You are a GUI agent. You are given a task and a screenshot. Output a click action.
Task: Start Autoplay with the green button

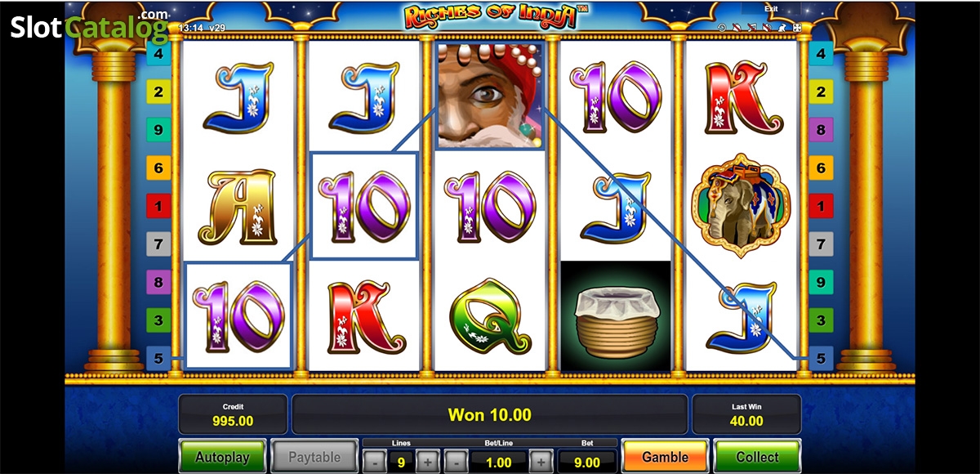pos(224,457)
